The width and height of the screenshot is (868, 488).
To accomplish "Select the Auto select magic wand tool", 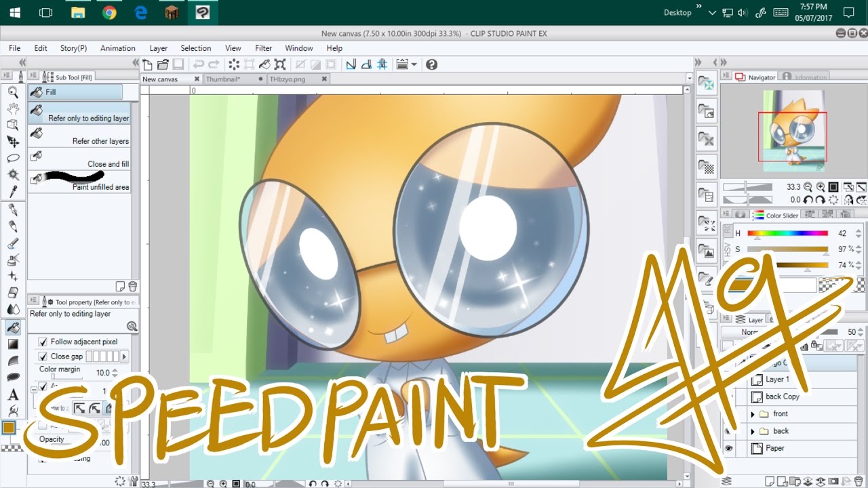I will pyautogui.click(x=13, y=175).
